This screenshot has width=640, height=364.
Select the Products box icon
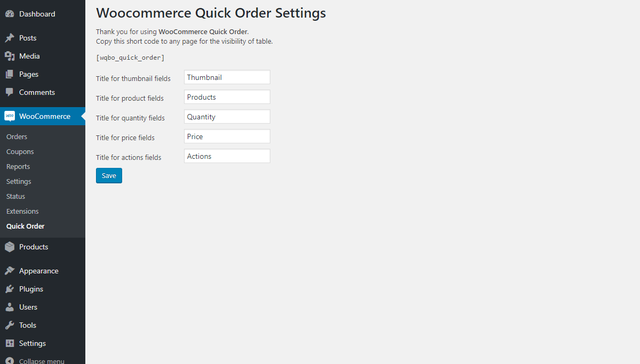pyautogui.click(x=11, y=246)
